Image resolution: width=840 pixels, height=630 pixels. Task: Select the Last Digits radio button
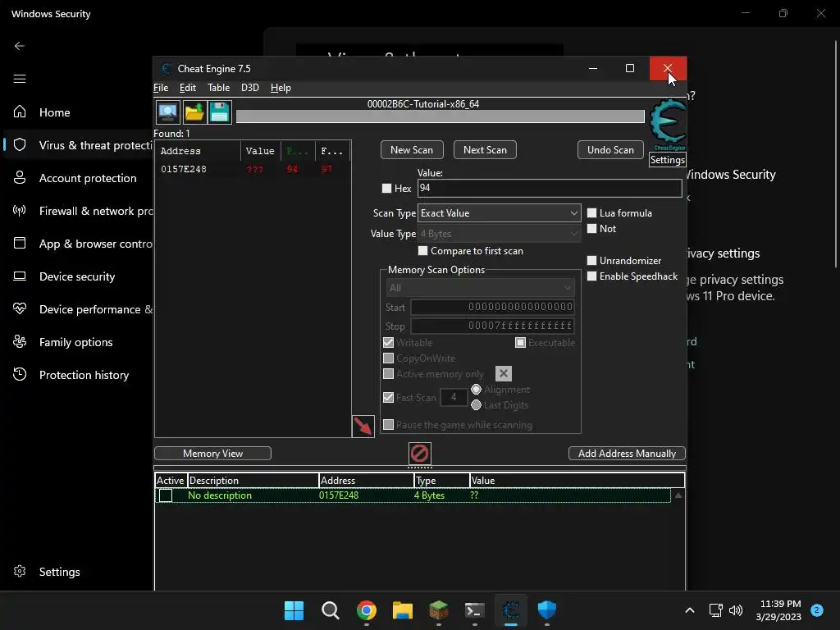(x=476, y=405)
